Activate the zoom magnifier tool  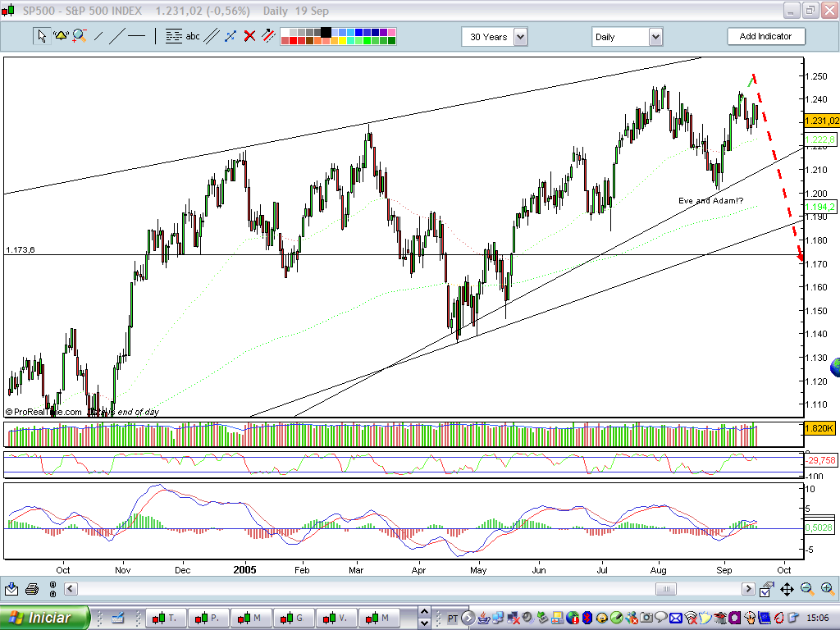point(78,36)
